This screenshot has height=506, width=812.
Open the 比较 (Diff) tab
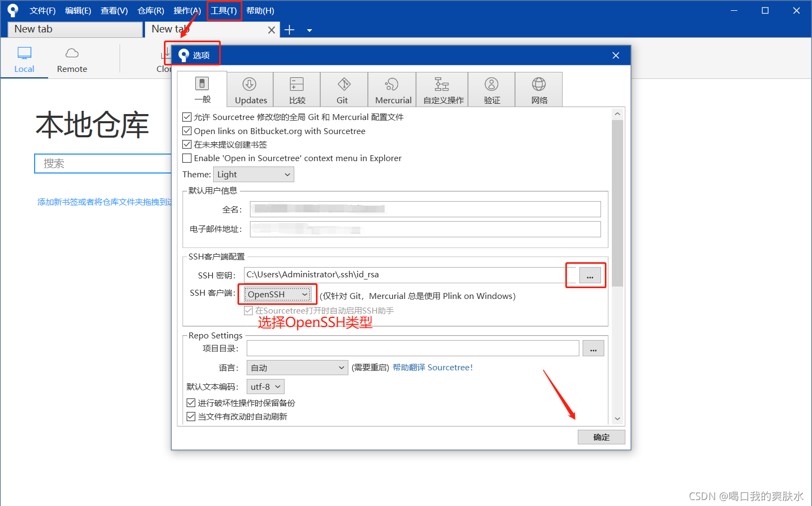(x=297, y=90)
